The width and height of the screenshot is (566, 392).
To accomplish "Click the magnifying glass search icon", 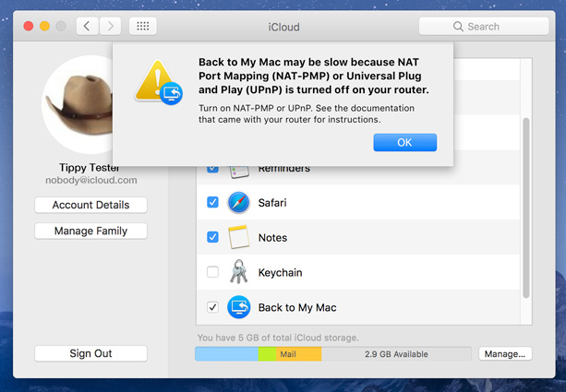I will click(458, 27).
